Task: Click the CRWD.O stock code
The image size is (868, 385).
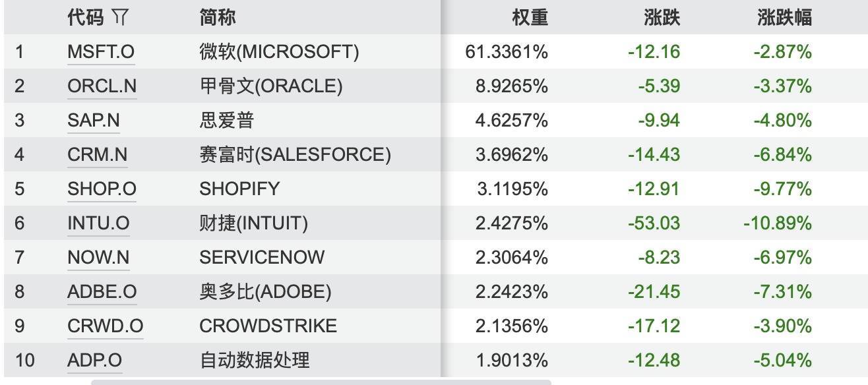Action: [x=105, y=326]
